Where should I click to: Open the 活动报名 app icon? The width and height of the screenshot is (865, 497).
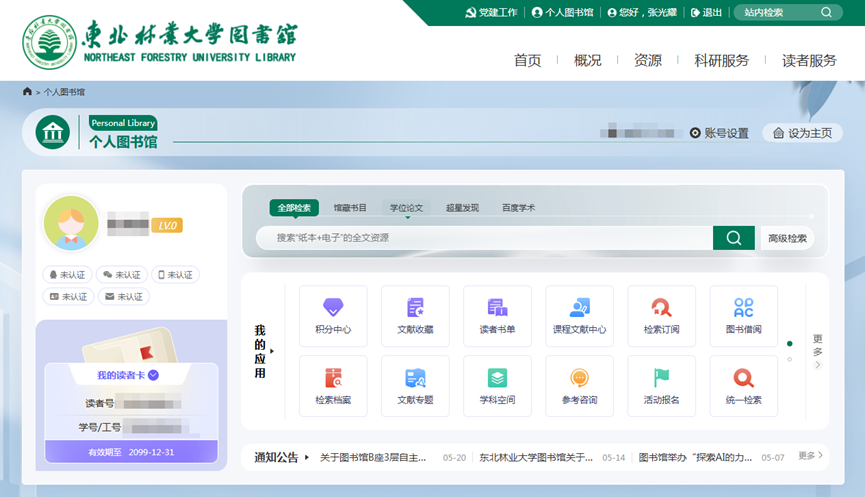pyautogui.click(x=661, y=386)
